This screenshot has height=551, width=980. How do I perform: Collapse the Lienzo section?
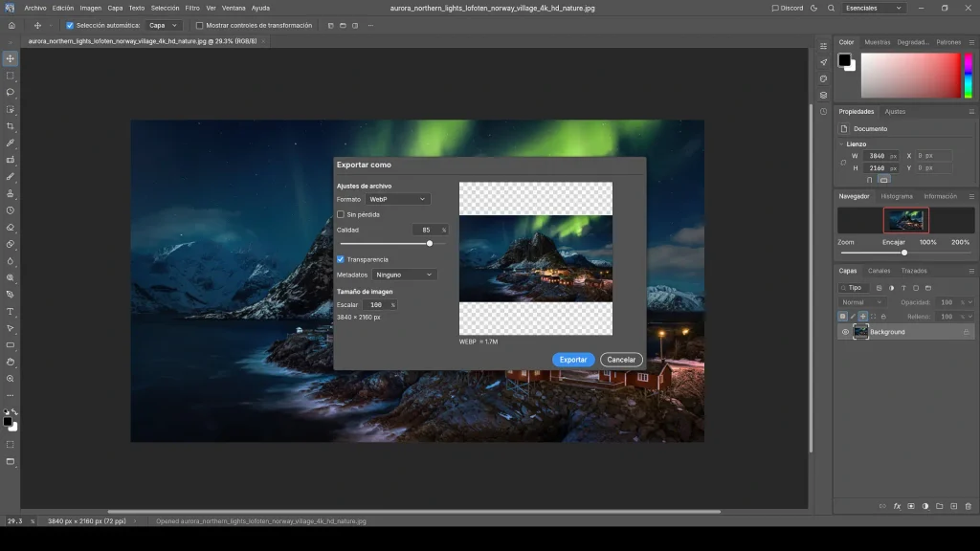[x=841, y=144]
